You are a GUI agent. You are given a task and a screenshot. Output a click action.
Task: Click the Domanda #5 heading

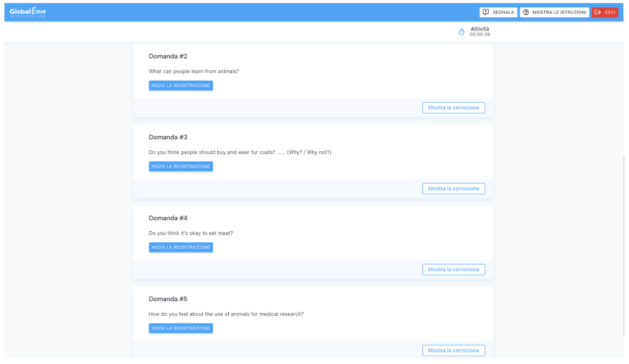click(x=167, y=300)
